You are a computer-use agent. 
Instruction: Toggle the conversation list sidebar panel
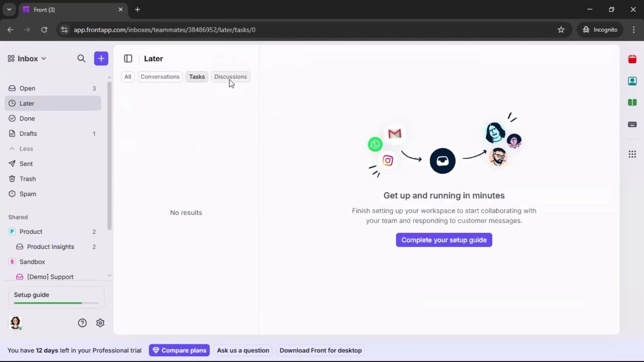(x=128, y=58)
